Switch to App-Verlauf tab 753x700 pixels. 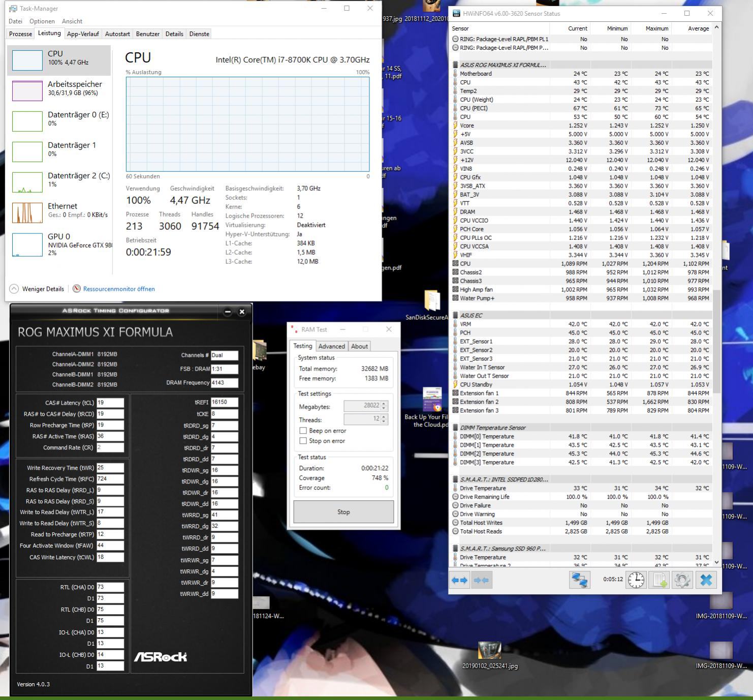[x=83, y=34]
